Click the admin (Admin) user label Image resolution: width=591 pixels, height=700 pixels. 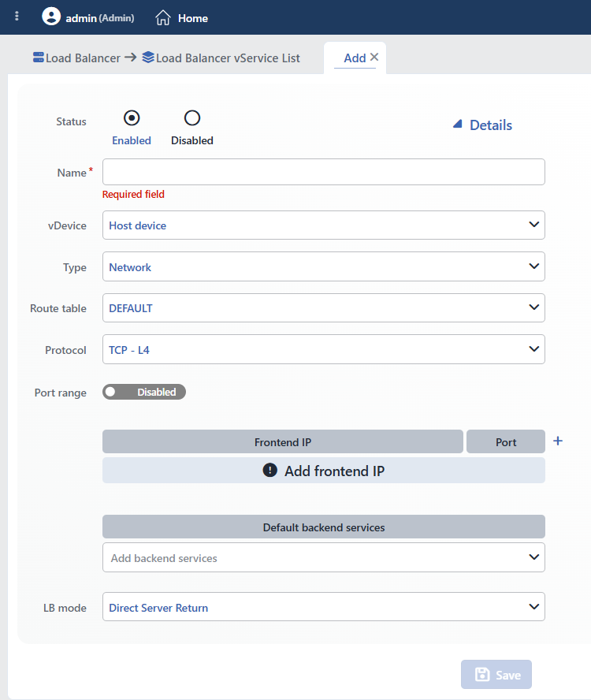click(100, 18)
